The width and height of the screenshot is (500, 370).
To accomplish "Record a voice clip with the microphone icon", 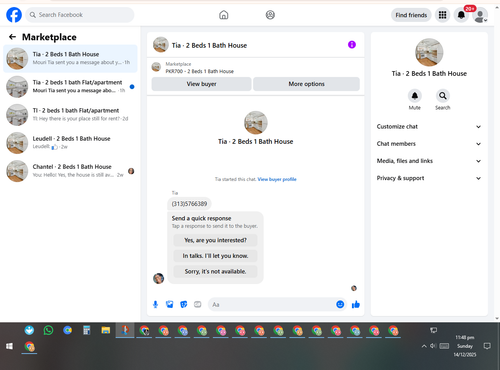I will [155, 304].
